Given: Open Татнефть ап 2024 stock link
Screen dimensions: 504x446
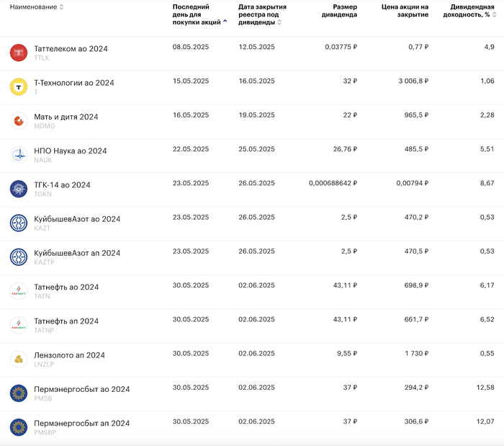Looking at the screenshot, I should point(66,321).
